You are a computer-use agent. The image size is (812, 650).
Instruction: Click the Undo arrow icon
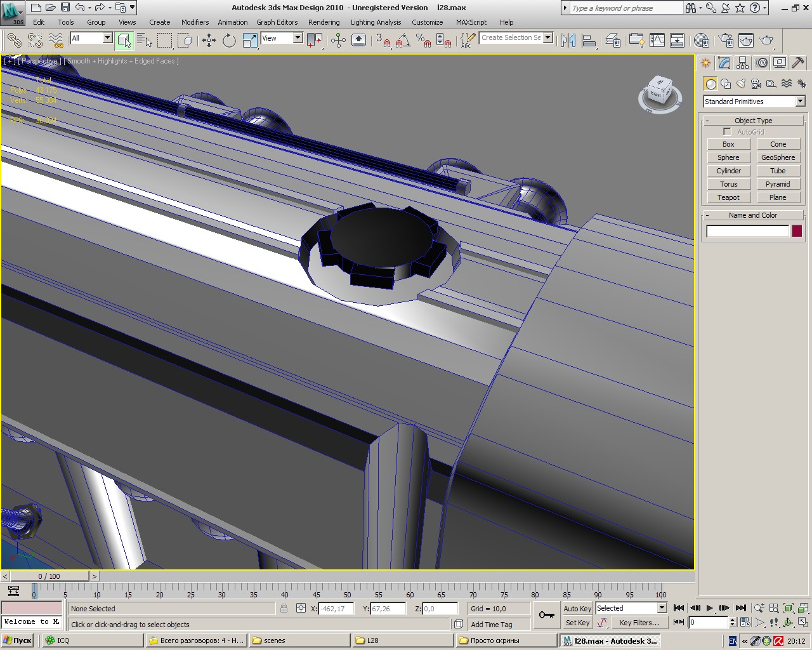[79, 8]
